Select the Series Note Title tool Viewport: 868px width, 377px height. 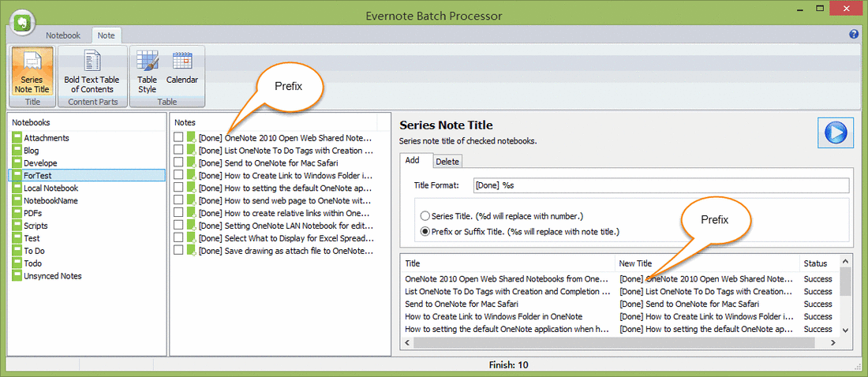click(x=32, y=72)
